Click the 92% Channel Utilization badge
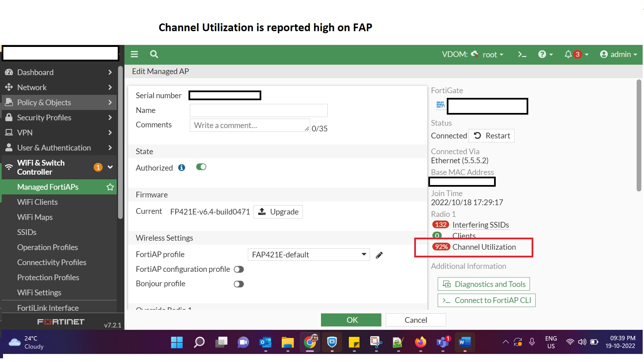Image resolution: width=644 pixels, height=362 pixels. click(441, 247)
